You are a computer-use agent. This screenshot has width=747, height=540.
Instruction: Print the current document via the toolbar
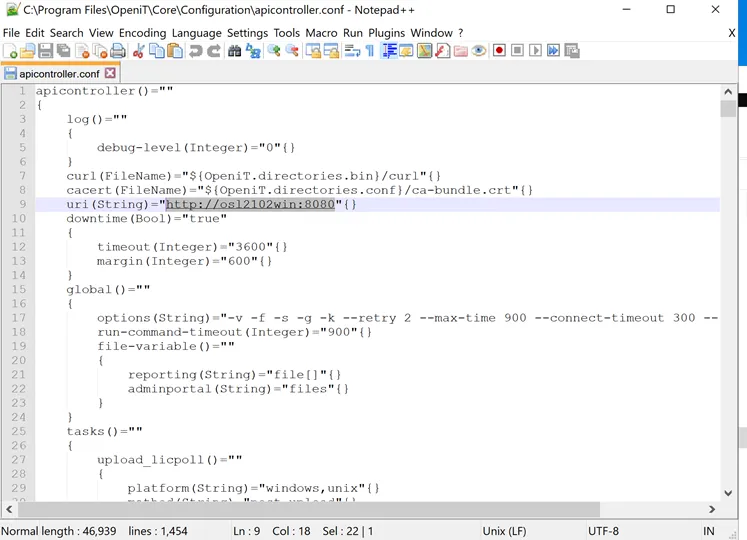118,51
